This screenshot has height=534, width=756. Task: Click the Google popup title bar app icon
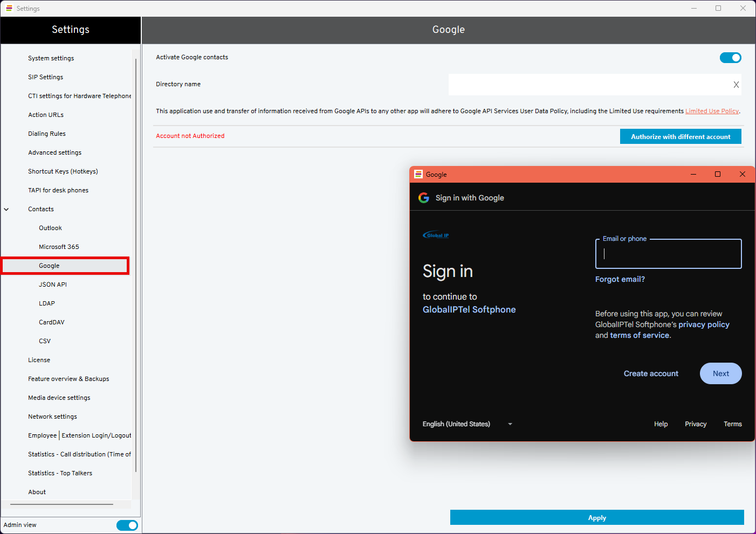(x=418, y=174)
